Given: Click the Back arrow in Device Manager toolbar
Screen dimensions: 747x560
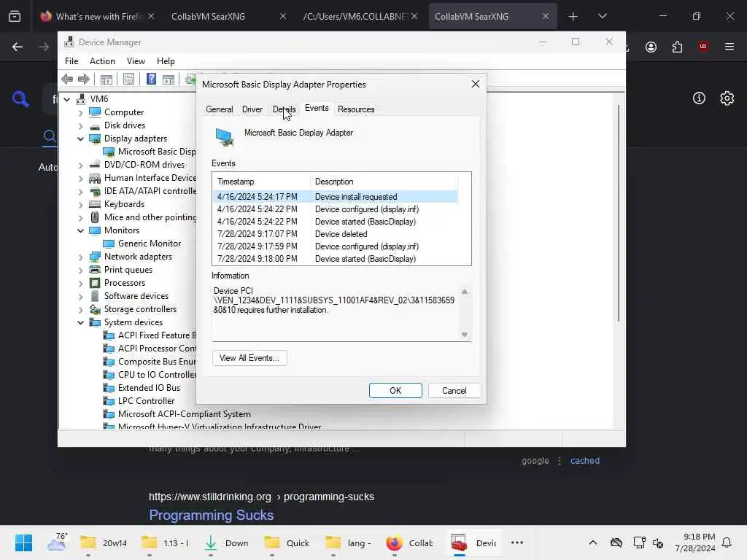Looking at the screenshot, I should (67, 79).
